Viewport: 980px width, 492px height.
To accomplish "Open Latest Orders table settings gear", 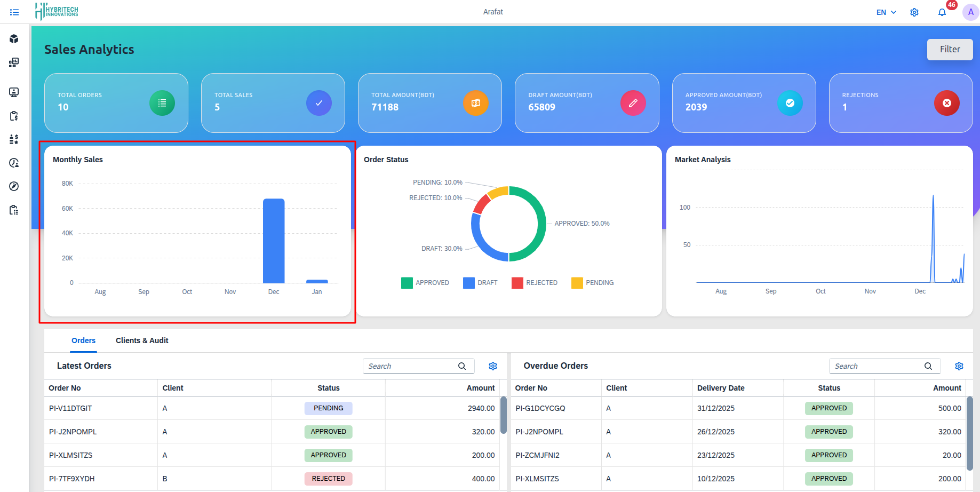I will click(x=493, y=366).
